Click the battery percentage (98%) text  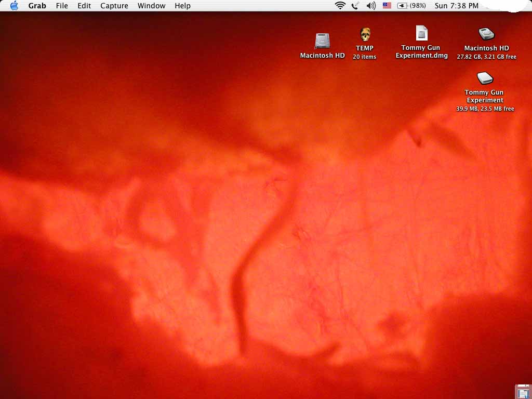pos(418,5)
